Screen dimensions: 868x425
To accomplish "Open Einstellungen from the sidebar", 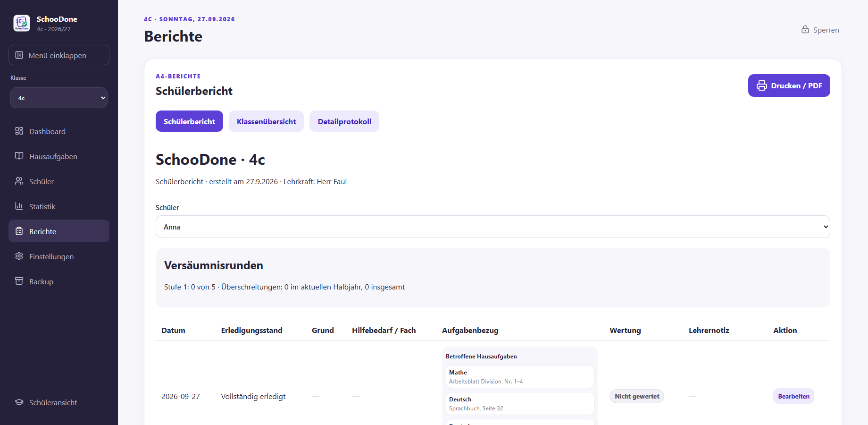I will click(59, 256).
